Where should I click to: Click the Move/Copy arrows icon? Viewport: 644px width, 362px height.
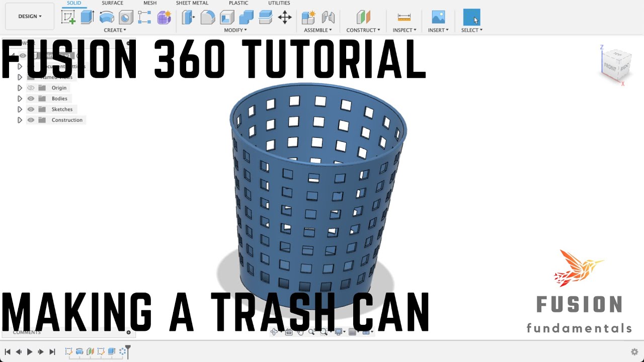point(285,18)
